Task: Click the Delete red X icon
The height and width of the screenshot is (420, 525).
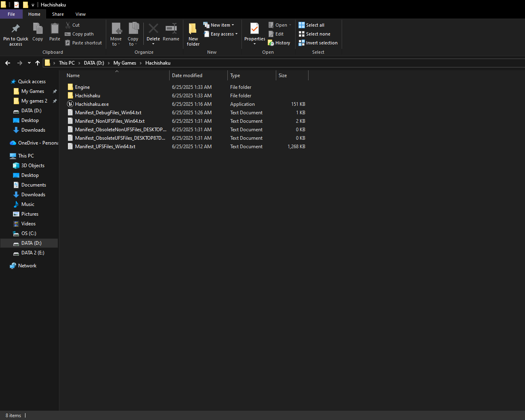Action: (x=153, y=29)
